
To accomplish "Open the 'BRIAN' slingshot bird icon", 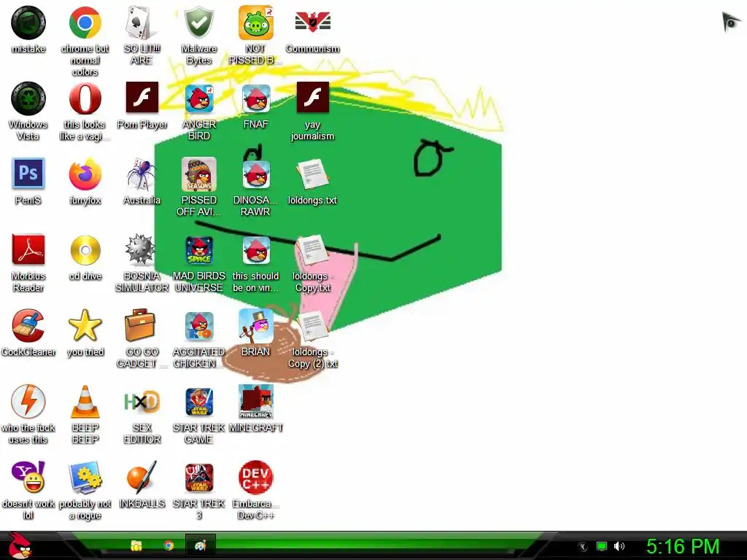I will point(256,326).
